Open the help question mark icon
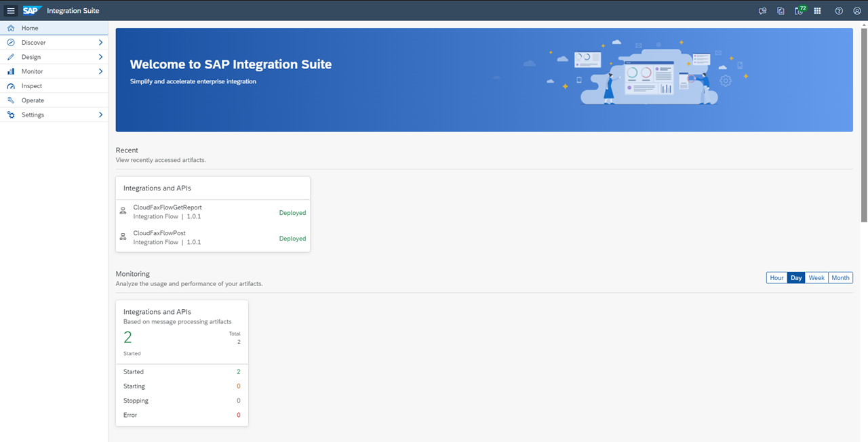 tap(839, 11)
